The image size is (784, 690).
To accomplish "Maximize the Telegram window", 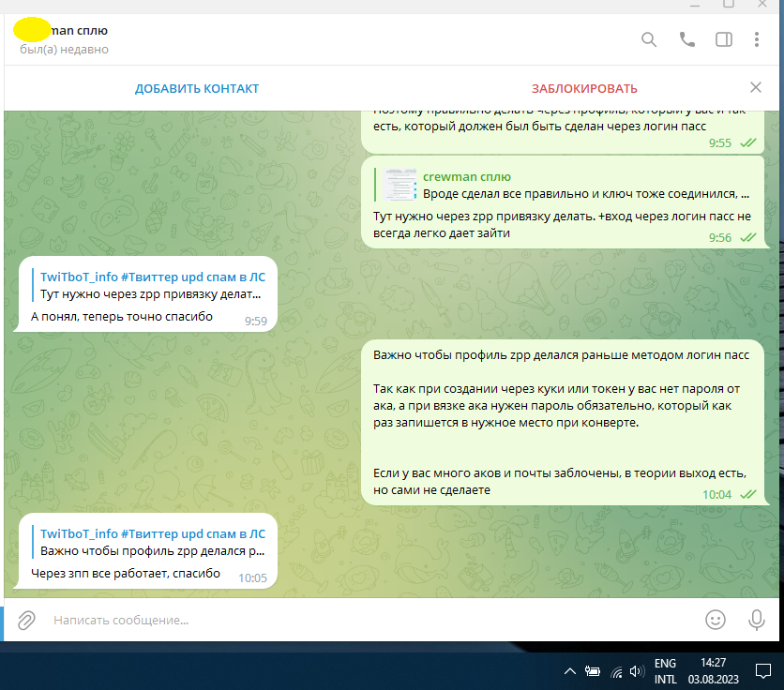I will pos(729,4).
